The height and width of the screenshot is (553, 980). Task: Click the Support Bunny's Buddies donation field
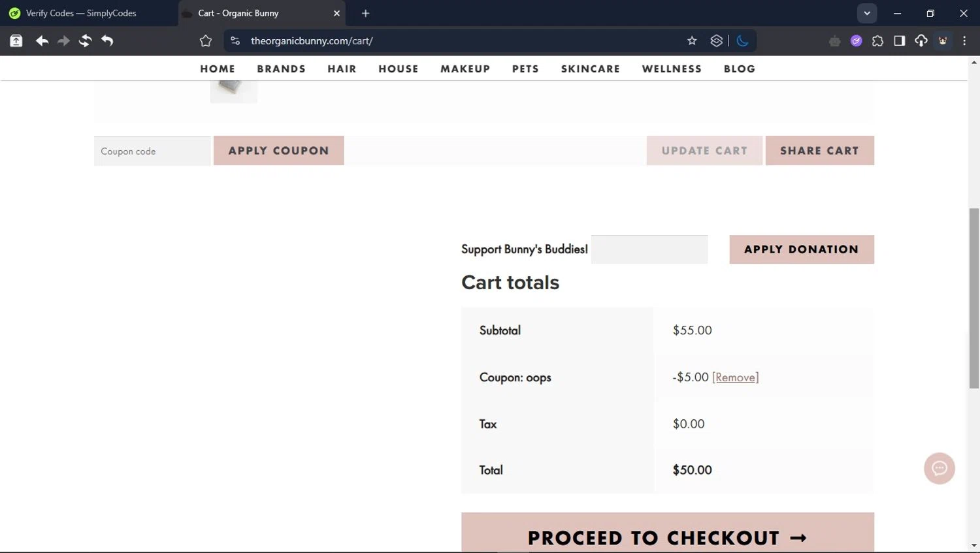[x=649, y=249]
